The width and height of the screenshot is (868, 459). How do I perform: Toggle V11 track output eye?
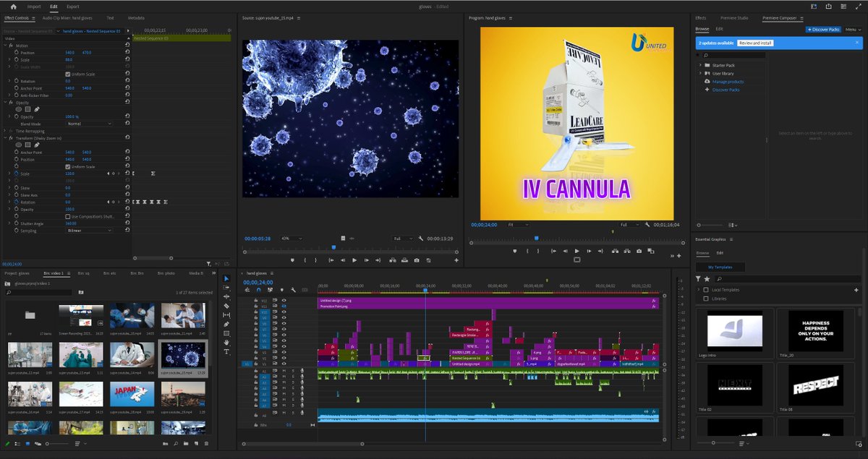(x=284, y=306)
